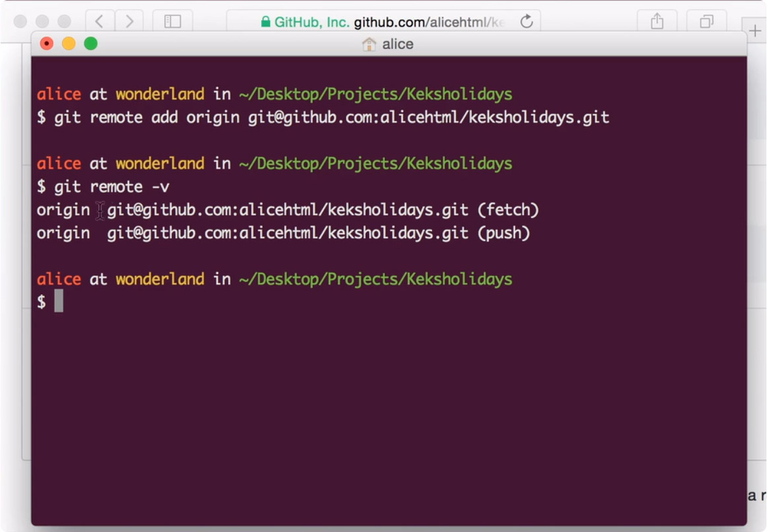Reload the GitHub page
The image size is (767, 532).
coord(527,22)
